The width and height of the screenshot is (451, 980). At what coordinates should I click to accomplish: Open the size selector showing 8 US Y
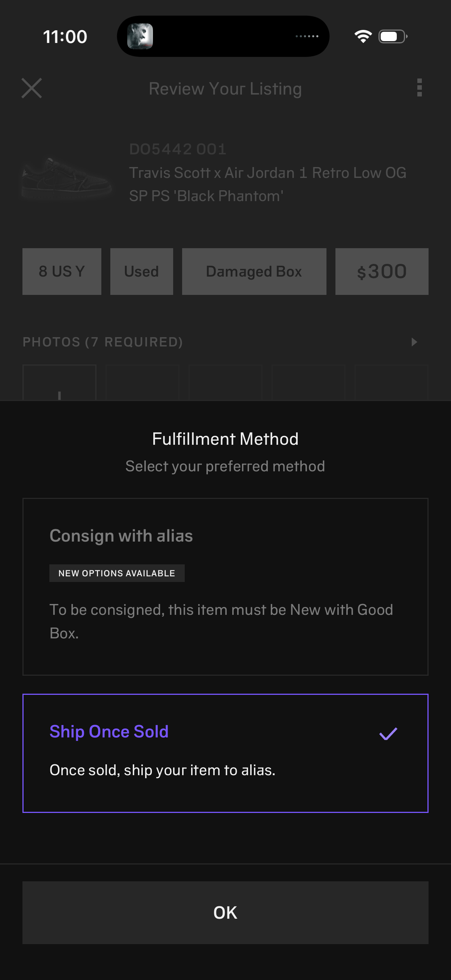[x=62, y=271]
